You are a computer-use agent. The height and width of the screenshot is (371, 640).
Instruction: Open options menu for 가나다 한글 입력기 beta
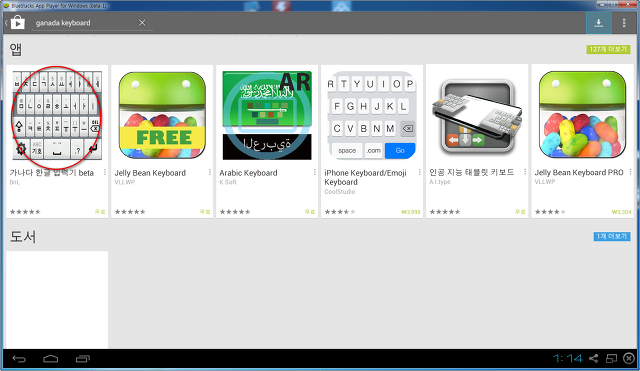click(105, 172)
